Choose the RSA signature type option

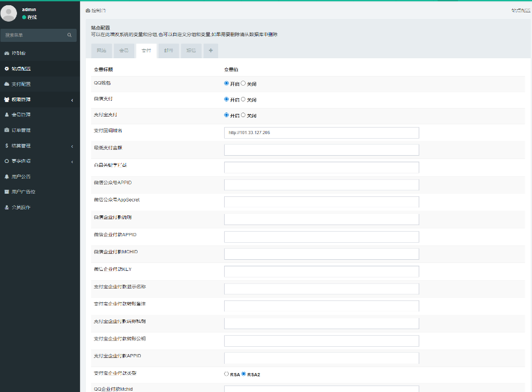227,374
